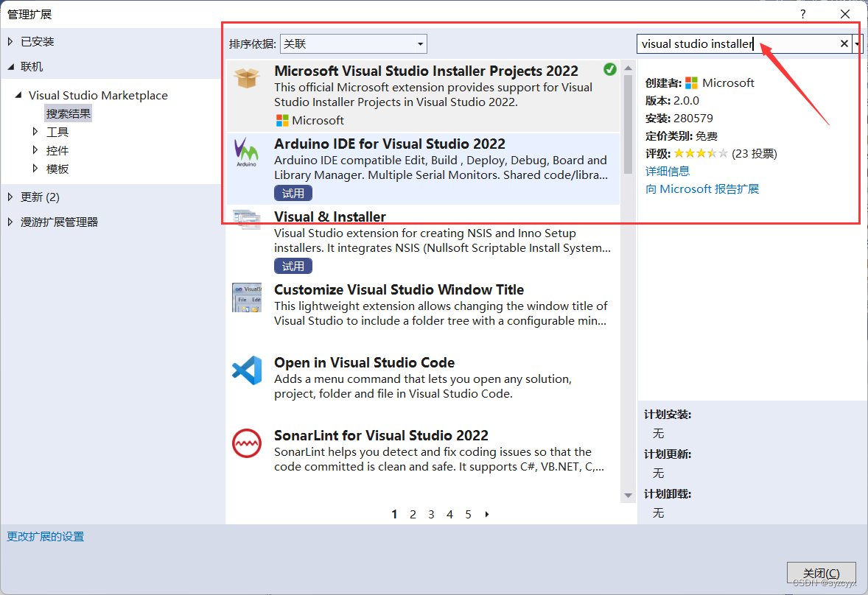Click the results list scrollbar up arrow

[628, 68]
